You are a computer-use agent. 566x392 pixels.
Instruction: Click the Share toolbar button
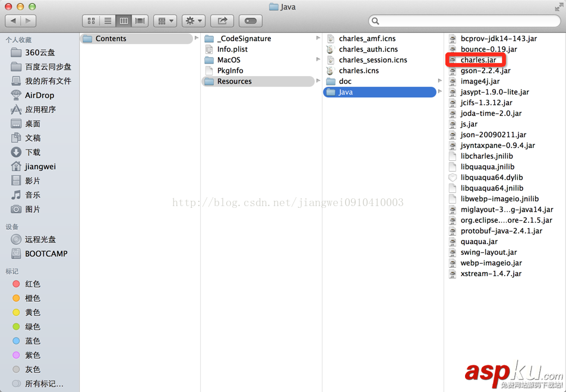[x=222, y=21]
